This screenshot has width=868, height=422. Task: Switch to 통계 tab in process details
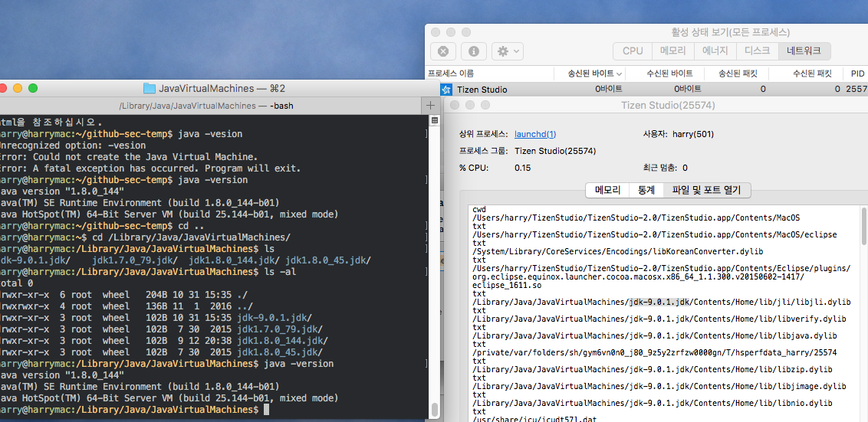point(646,190)
